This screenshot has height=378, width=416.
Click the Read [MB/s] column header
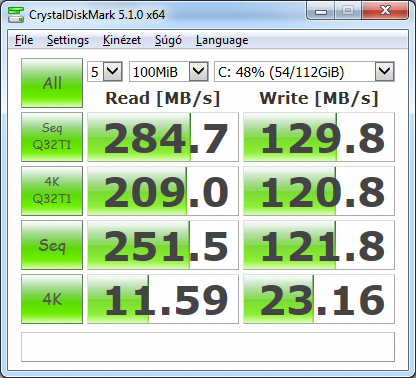[163, 98]
